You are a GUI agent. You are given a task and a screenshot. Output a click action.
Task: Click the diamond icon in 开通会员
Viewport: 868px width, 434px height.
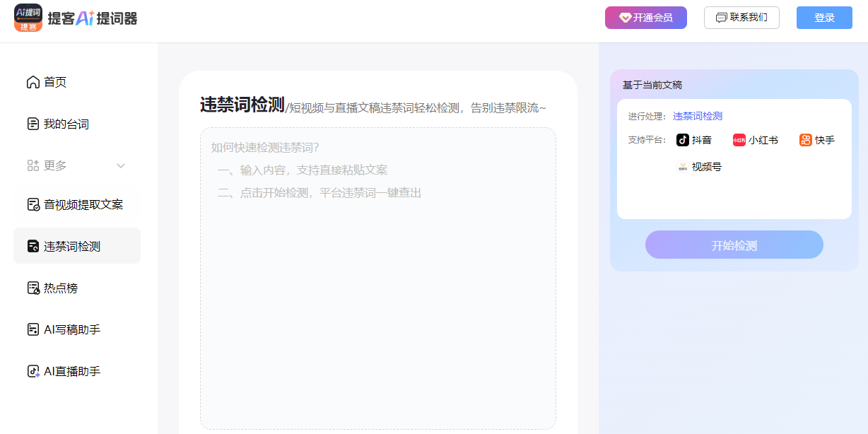[x=625, y=18]
